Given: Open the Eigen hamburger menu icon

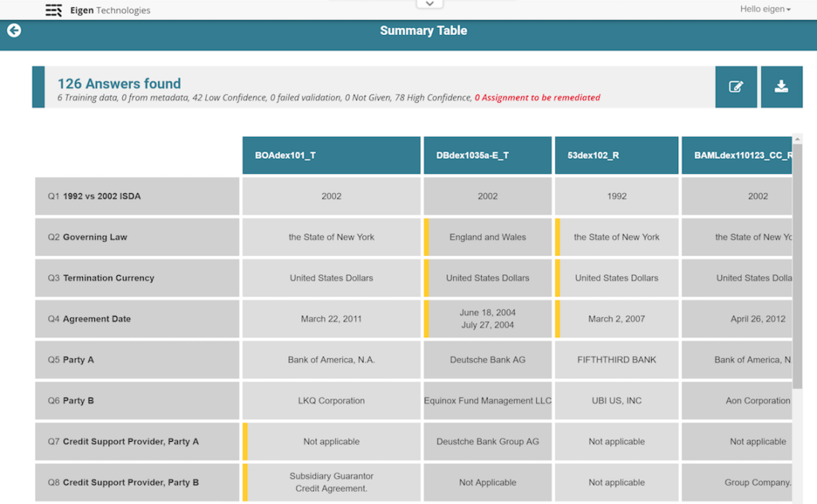Looking at the screenshot, I should 53,10.
